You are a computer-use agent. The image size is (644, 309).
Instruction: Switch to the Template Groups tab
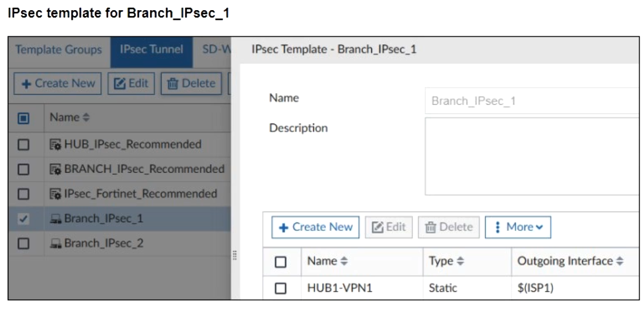[x=58, y=50]
